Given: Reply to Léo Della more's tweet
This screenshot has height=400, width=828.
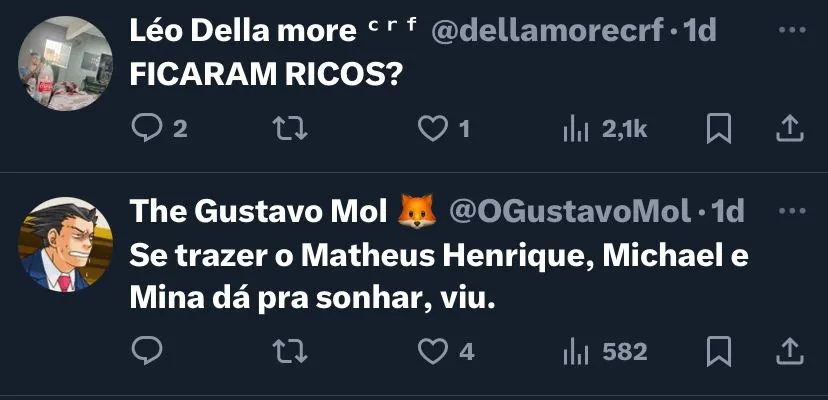Looking at the screenshot, I should pos(147,128).
